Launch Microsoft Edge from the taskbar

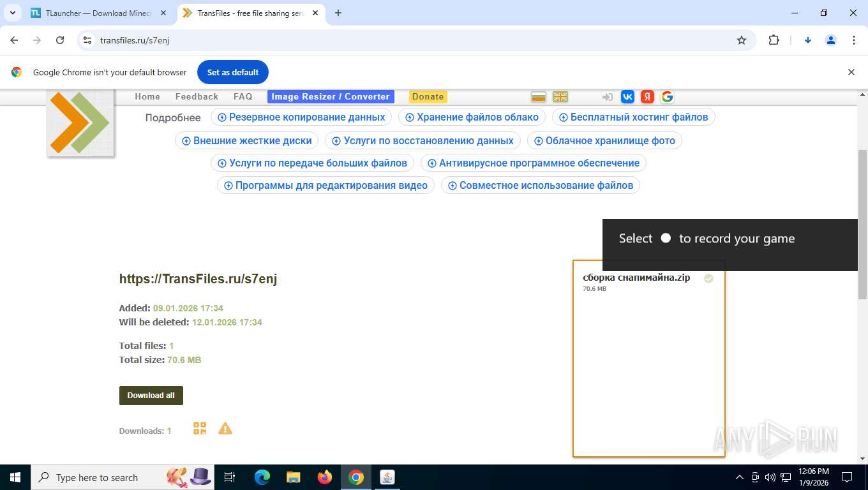click(x=262, y=477)
